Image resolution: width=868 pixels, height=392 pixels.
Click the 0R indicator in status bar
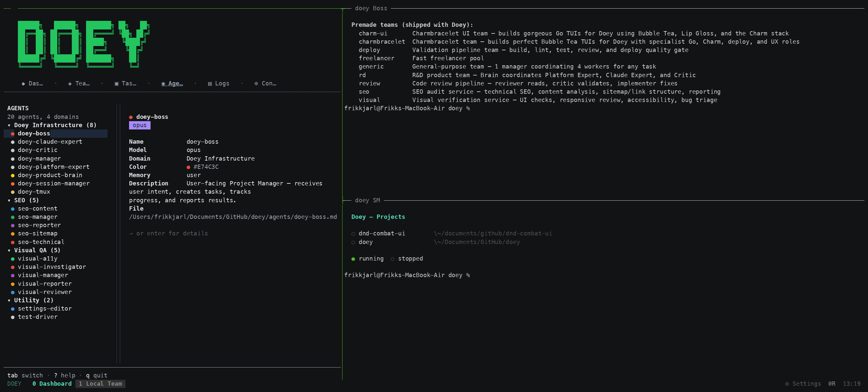[832, 384]
